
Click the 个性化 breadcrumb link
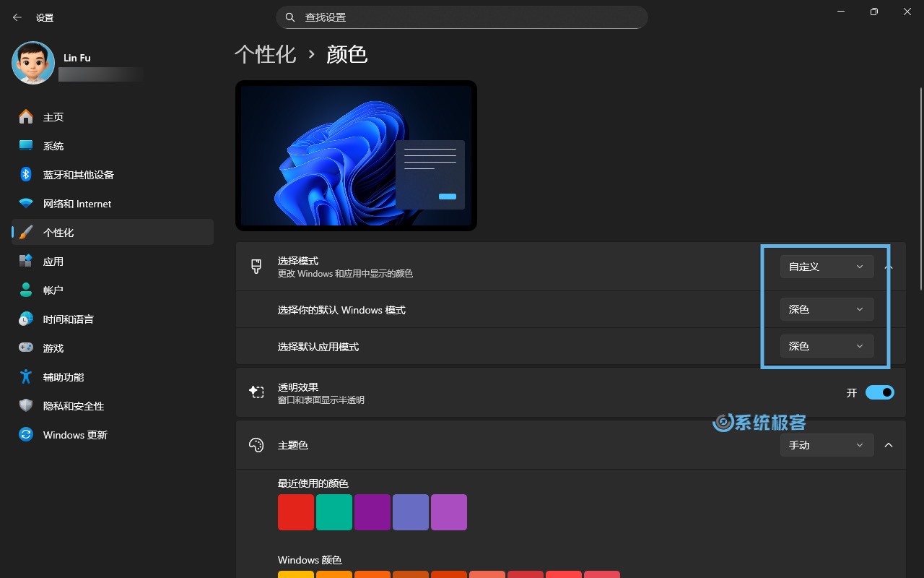click(265, 54)
